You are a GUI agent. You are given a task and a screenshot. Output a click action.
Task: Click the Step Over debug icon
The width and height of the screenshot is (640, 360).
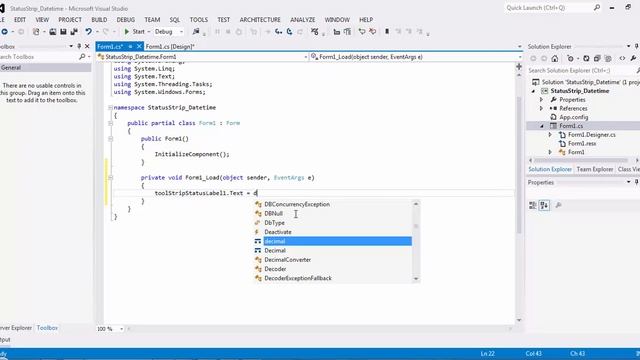(x=289, y=31)
